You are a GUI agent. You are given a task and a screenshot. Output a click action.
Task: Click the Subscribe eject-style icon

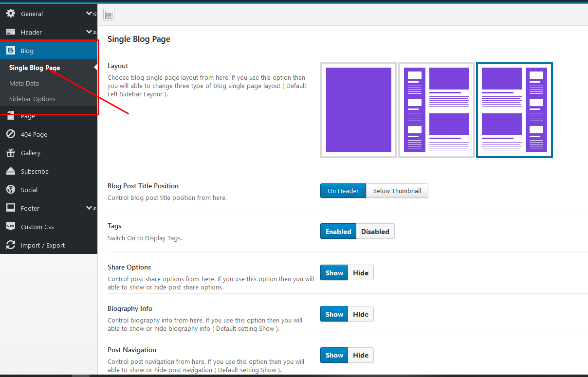10,171
